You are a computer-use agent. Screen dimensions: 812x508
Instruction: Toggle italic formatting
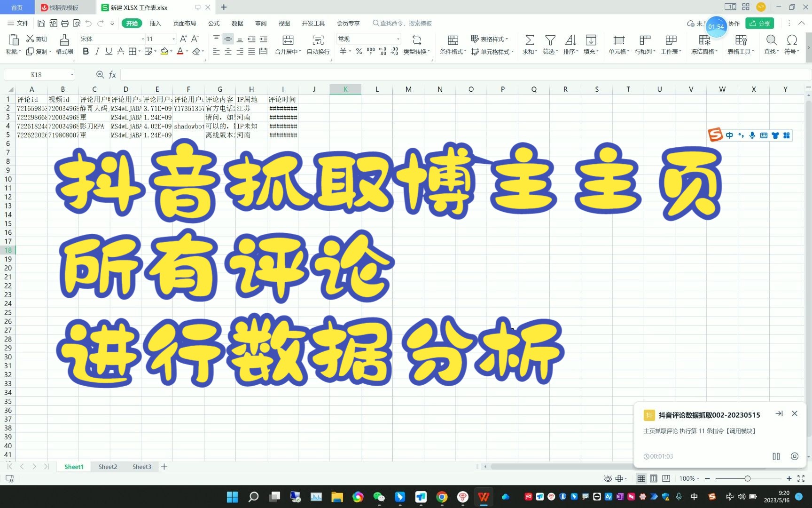tap(97, 51)
